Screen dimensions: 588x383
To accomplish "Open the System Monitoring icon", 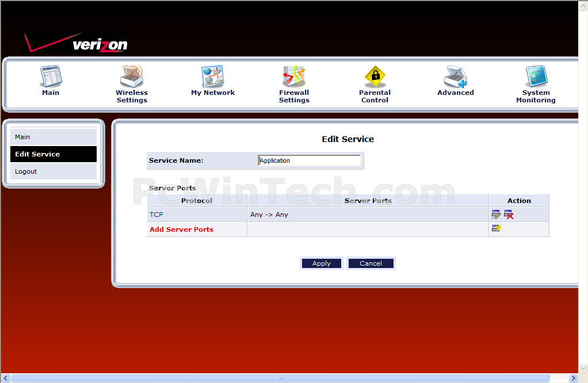I will [x=536, y=76].
